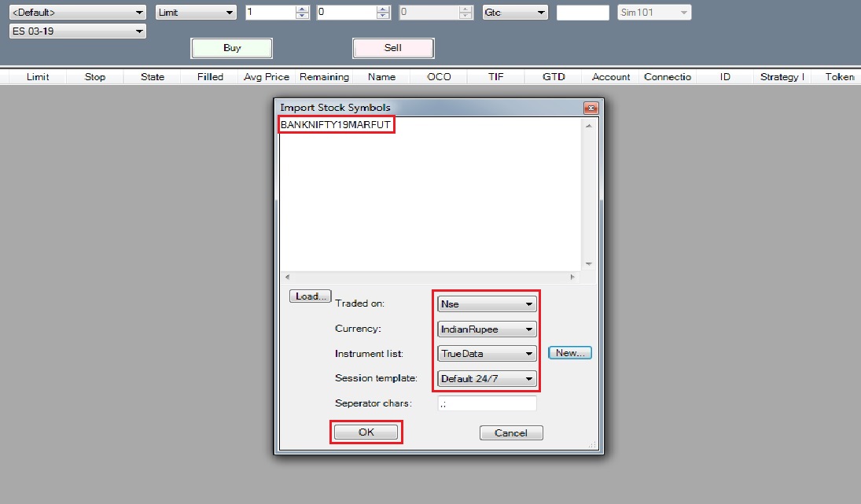Cancel the Import Stock Symbols dialog
The height and width of the screenshot is (504, 861).
coord(510,432)
